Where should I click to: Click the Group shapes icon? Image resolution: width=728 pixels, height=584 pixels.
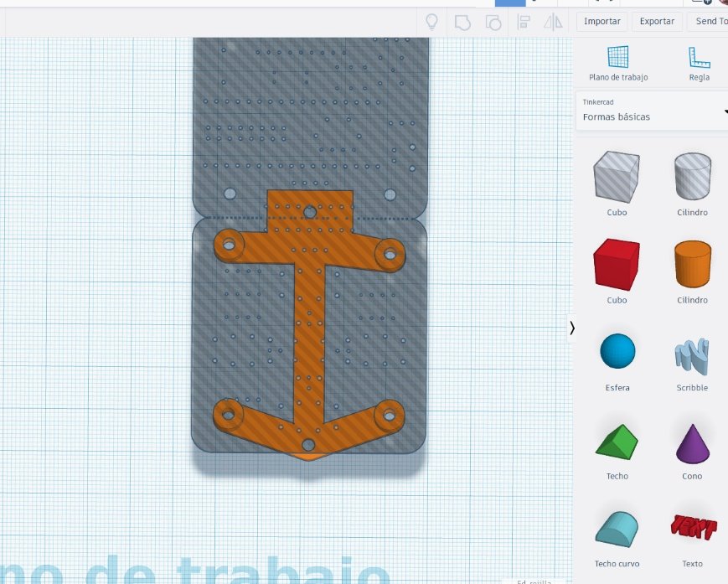[x=462, y=22]
